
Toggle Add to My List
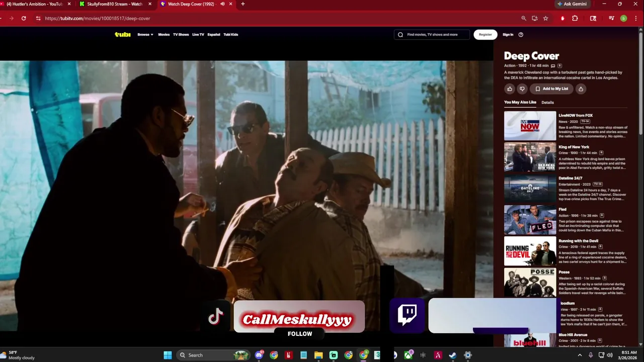point(551,89)
